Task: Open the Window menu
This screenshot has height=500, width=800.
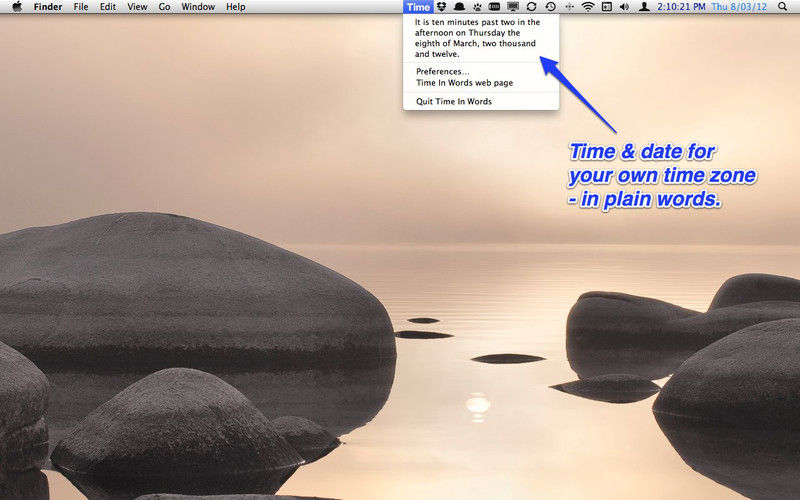Action: (x=197, y=7)
